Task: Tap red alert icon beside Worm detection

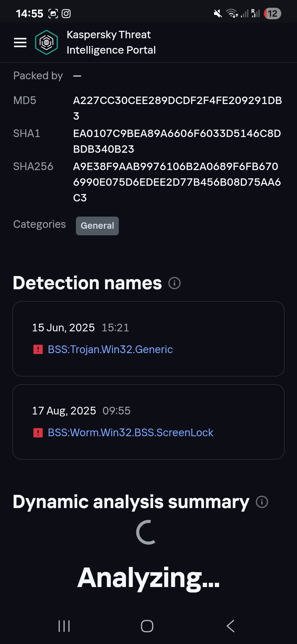Action: click(x=38, y=433)
